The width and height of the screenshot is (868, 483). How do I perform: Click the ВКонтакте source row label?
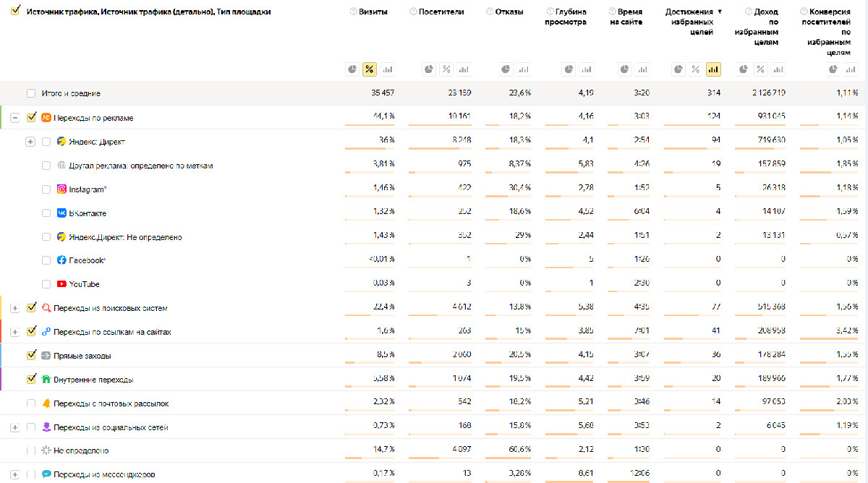tap(87, 213)
